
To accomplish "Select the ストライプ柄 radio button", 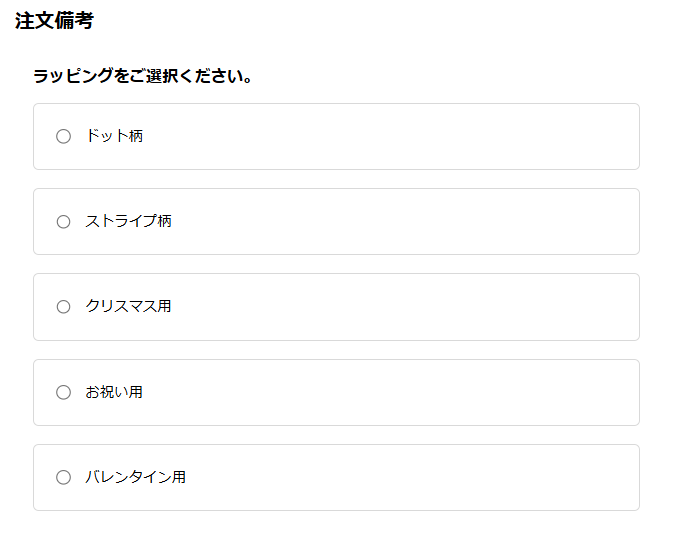I will tap(63, 221).
